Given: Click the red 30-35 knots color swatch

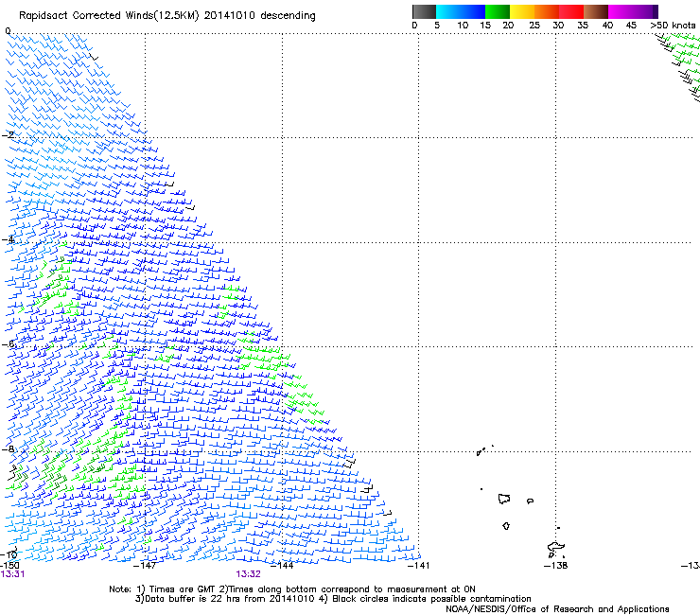Looking at the screenshot, I should click(571, 11).
